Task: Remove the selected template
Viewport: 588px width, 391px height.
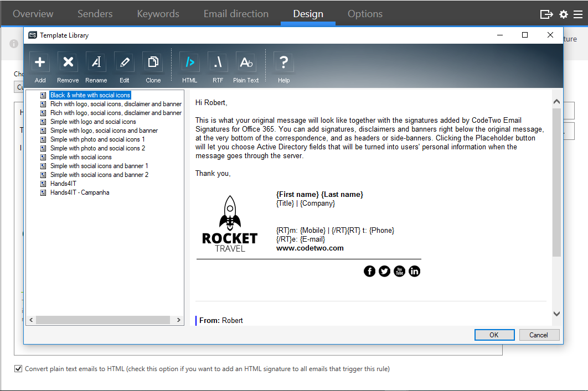Action: [68, 62]
